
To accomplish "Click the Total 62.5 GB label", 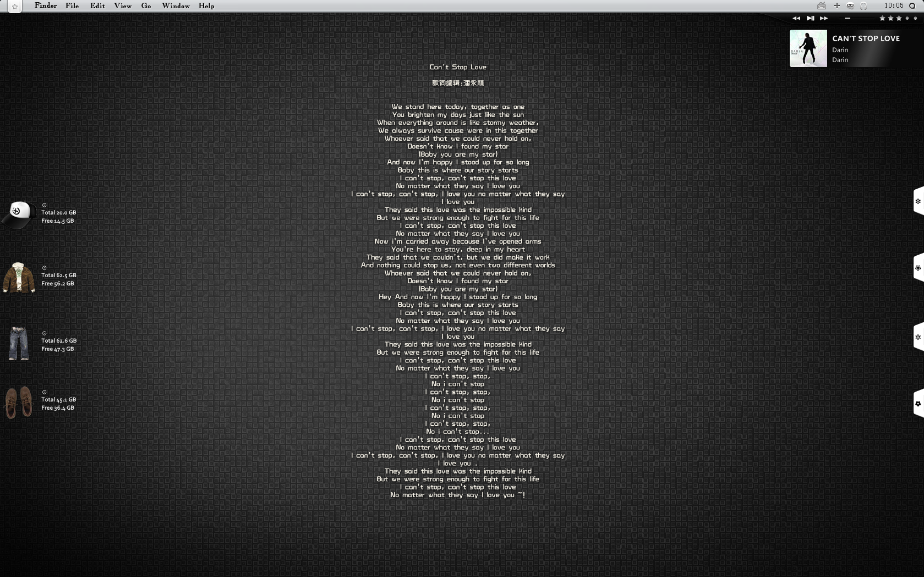I will (x=59, y=275).
